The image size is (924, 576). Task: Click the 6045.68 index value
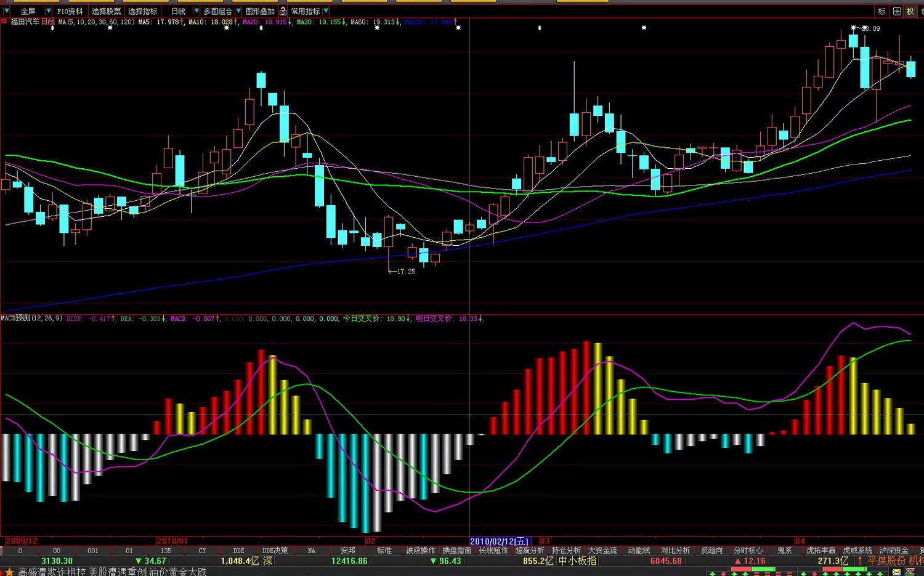pos(666,561)
